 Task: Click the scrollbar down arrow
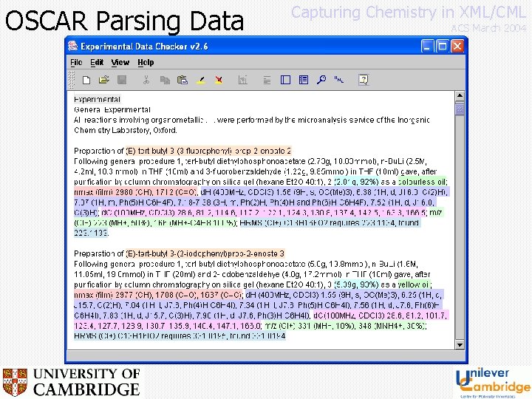click(460, 345)
